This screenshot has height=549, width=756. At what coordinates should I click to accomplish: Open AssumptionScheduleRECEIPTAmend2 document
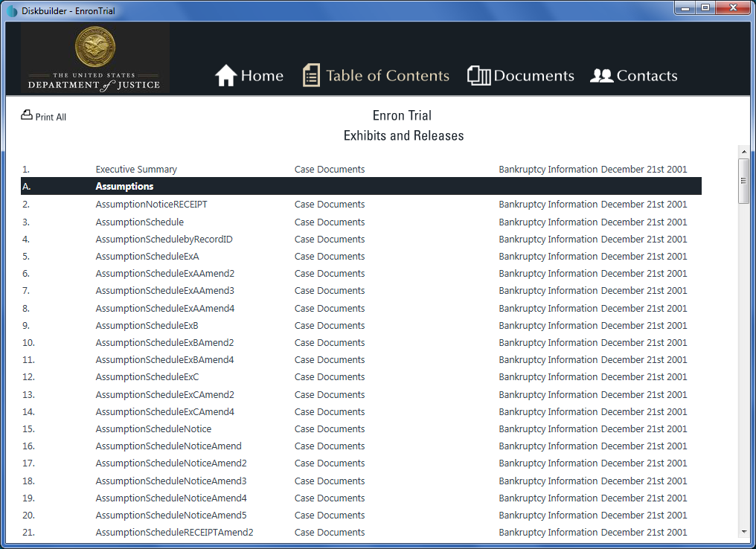(x=175, y=533)
